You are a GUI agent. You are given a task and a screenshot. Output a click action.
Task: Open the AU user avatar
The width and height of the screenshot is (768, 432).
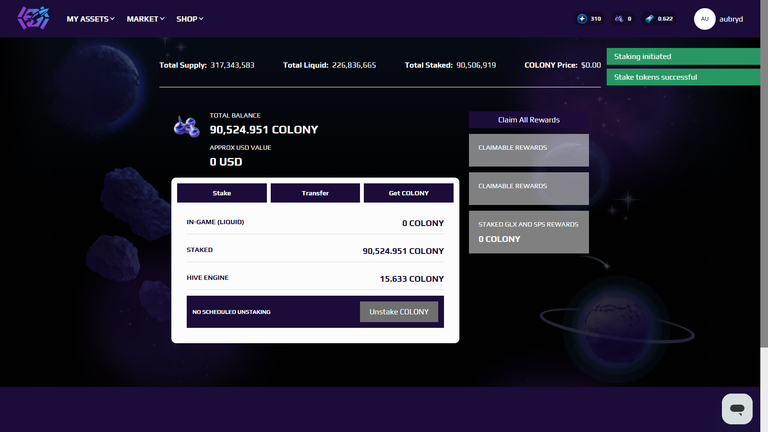(x=704, y=19)
